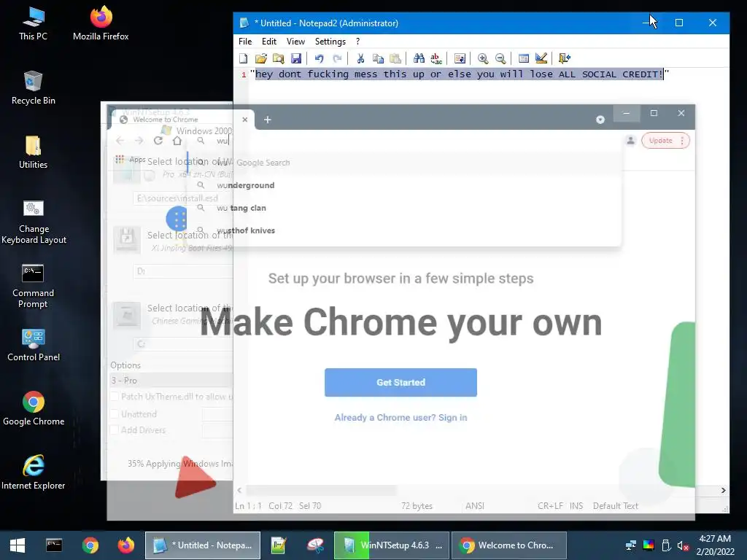Click the Command Prompt icon pinned on taskbar
Screen dimensions: 747x560
click(x=54, y=545)
